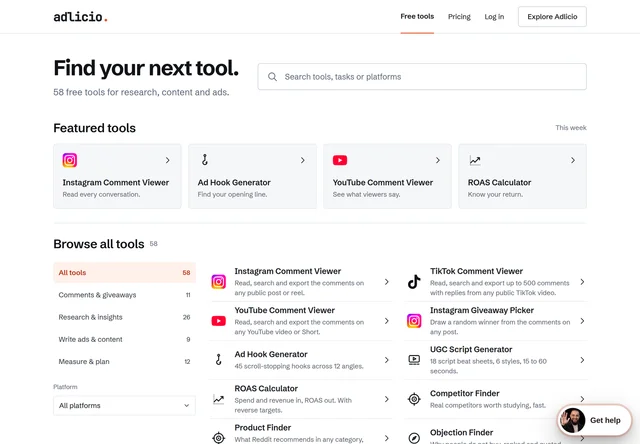The width and height of the screenshot is (640, 444).
Task: Click video screen icon beside UGC Script Generator
Action: (414, 360)
